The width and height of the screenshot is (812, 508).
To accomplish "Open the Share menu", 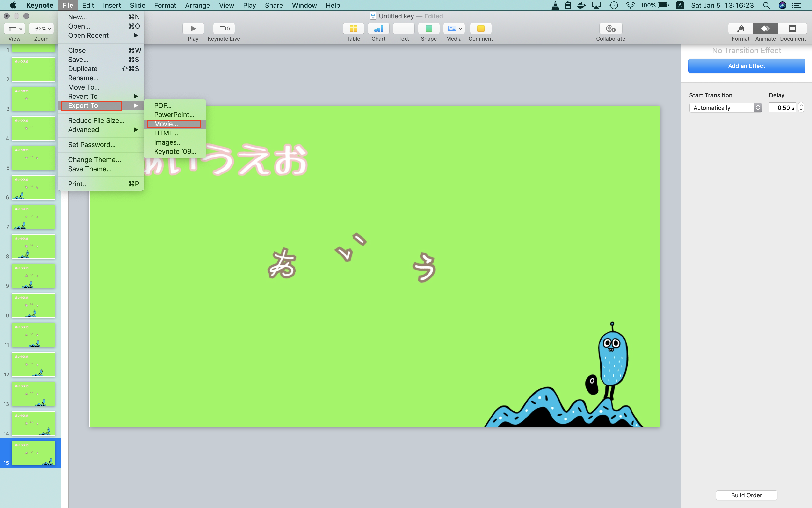I will (274, 5).
